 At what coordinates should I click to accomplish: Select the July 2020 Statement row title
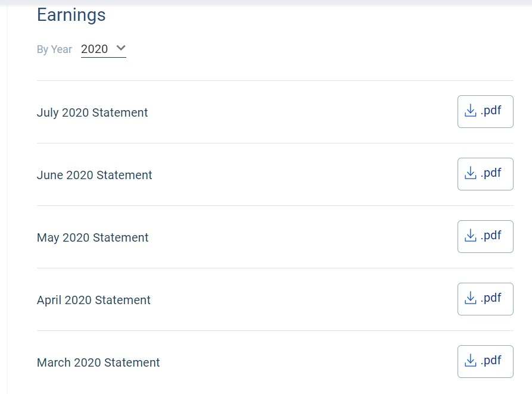(x=92, y=112)
